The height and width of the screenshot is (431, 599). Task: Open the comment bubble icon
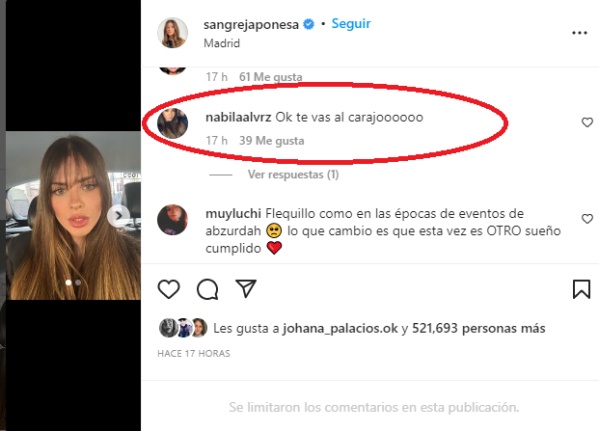coord(207,289)
